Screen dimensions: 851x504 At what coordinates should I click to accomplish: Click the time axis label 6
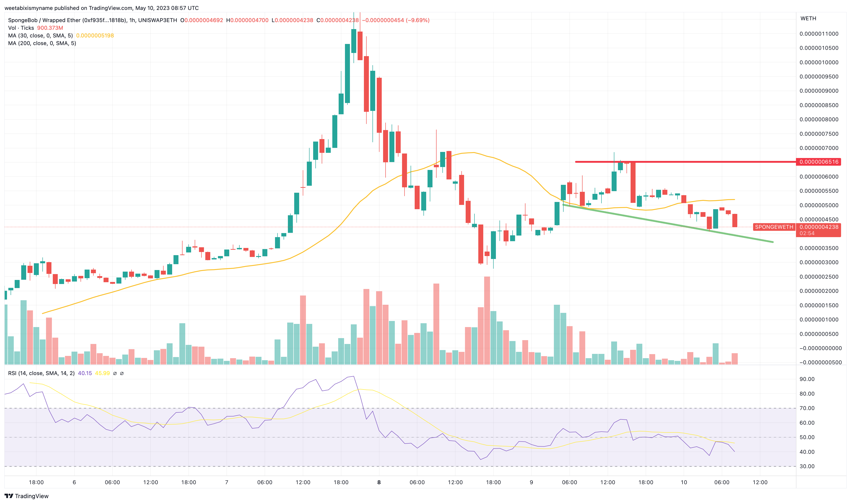74,482
